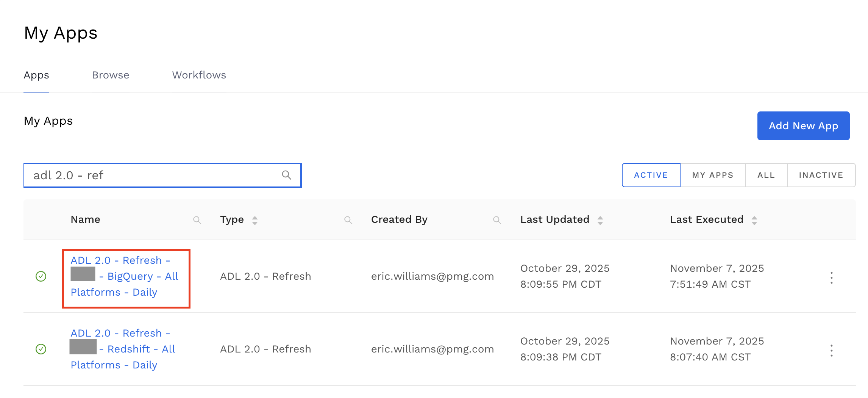
Task: Open three-dot menu for Redshift app row
Action: click(831, 351)
